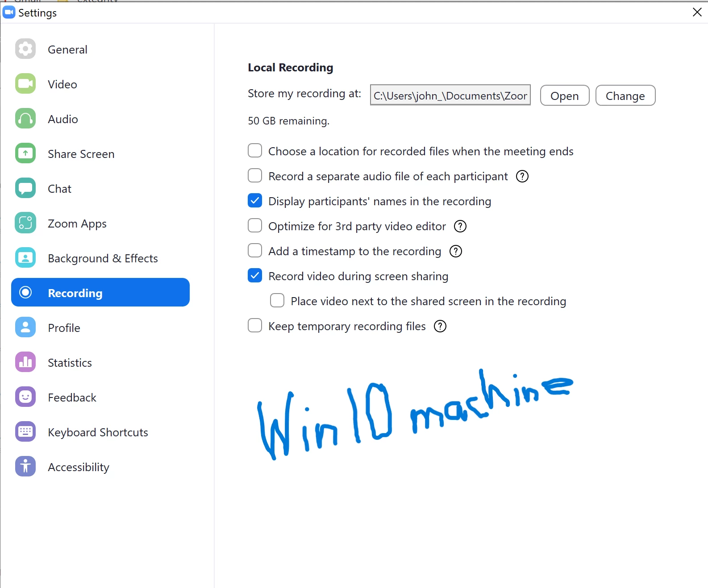708x588 pixels.
Task: Enable choosing location when meeting ends
Action: coord(255,151)
